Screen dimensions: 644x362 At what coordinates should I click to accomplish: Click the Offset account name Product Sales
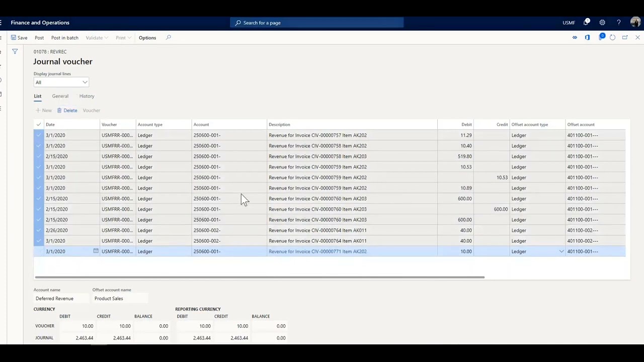120,299
